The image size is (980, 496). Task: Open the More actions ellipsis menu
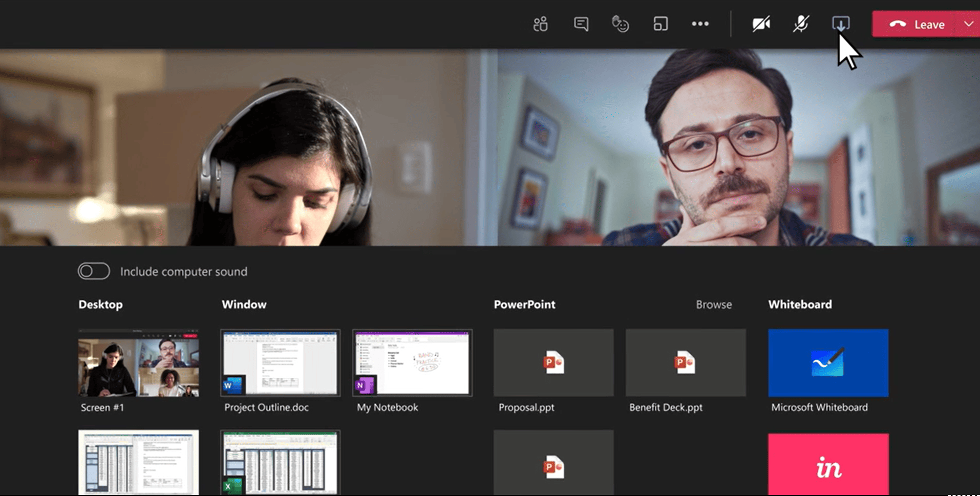pos(700,24)
